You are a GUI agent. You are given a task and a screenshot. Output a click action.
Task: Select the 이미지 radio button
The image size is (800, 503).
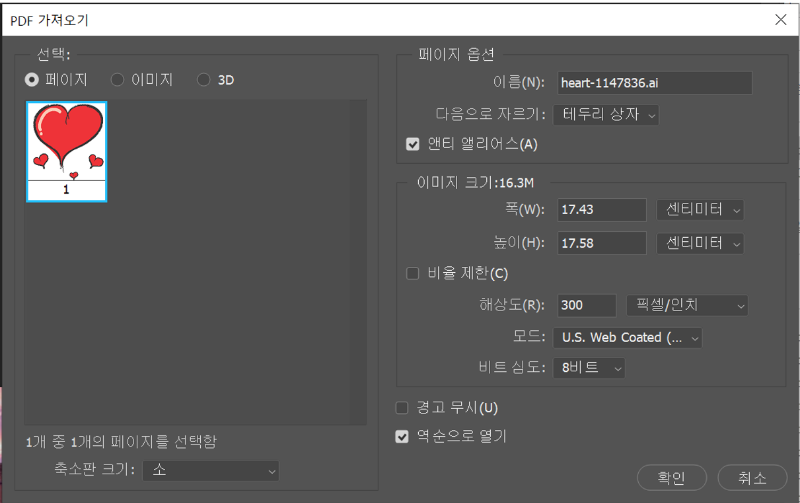tap(117, 80)
